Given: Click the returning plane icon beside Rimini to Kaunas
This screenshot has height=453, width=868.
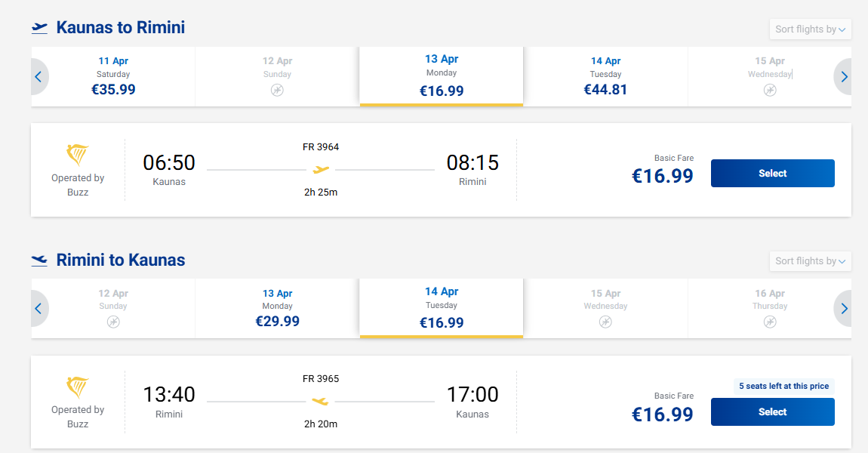Looking at the screenshot, I should tap(39, 260).
